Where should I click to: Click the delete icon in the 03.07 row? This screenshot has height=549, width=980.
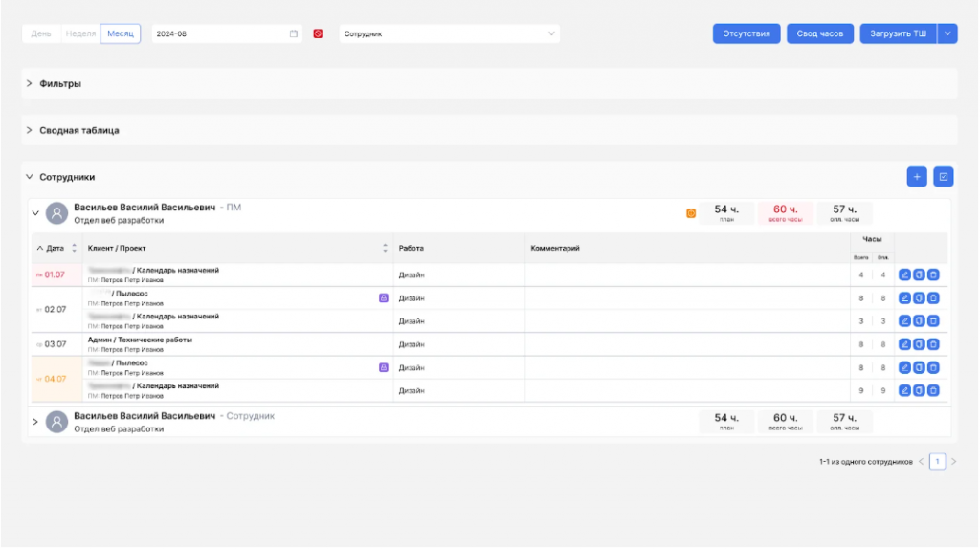click(x=933, y=344)
